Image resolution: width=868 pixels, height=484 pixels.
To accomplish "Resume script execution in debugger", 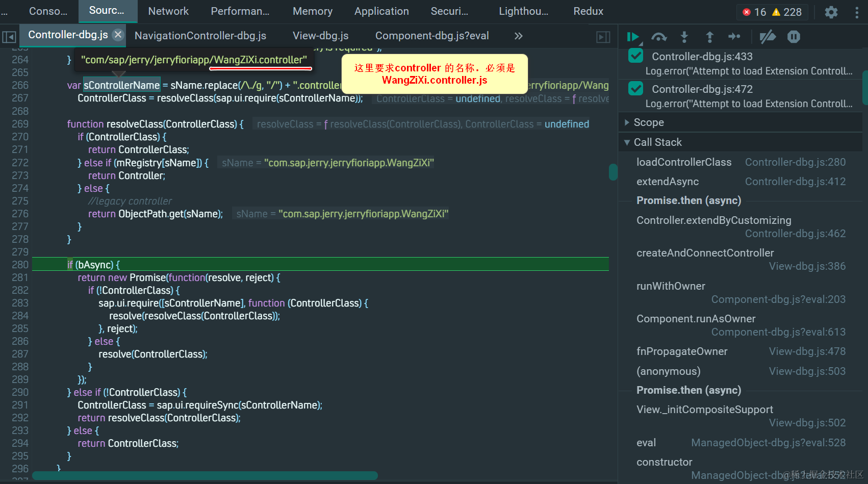I will 633,37.
